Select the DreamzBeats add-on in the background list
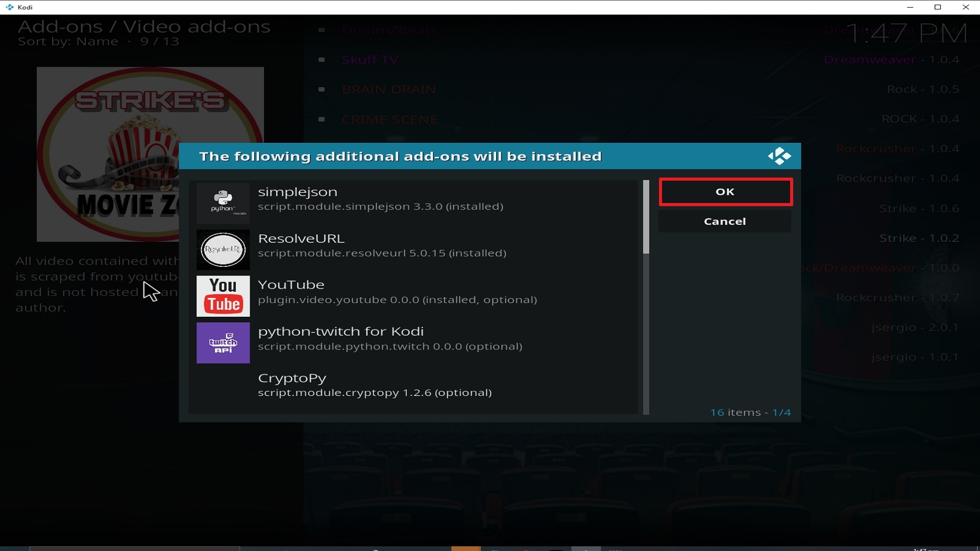 coord(389,30)
